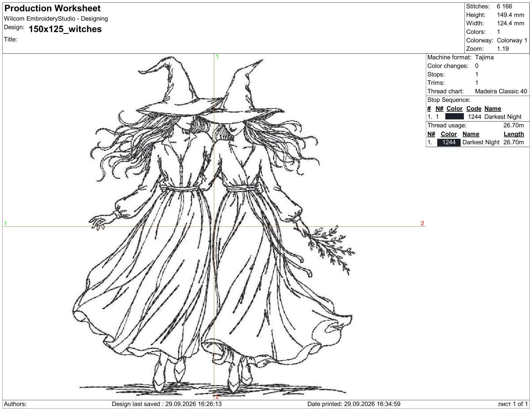The width and height of the screenshot is (532, 411).
Task: Click the Title label
Action: 10,39
